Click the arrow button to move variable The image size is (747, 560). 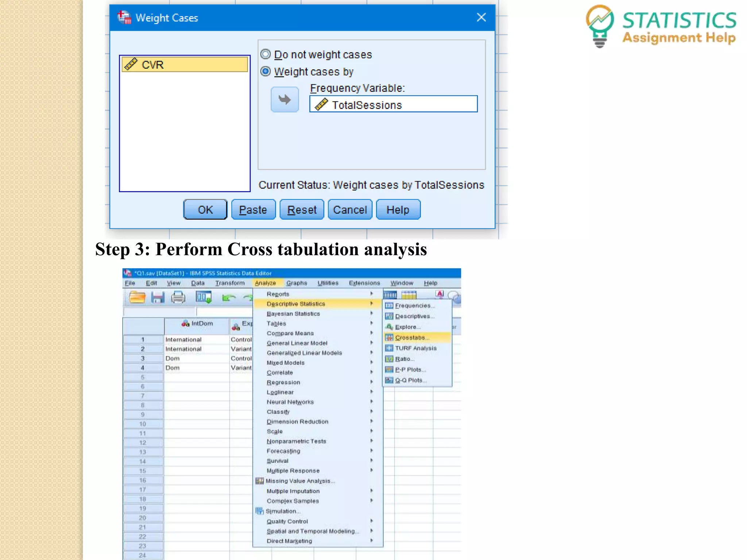point(285,99)
